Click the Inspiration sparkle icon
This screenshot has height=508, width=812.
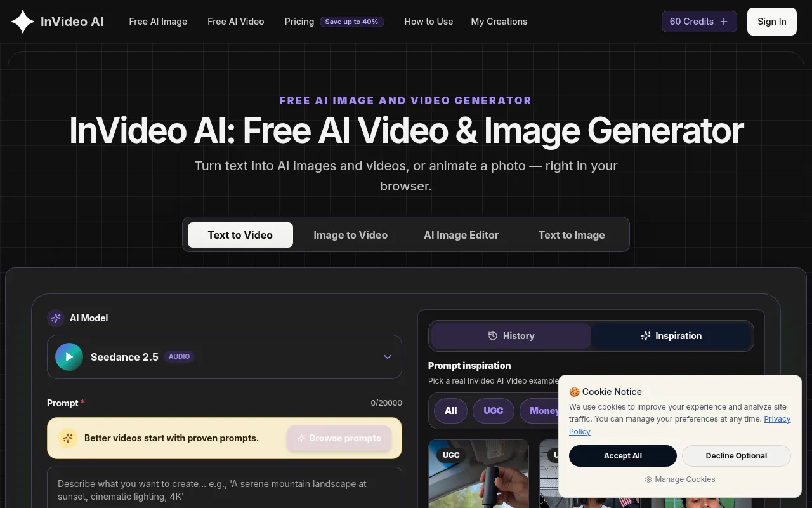pos(646,336)
